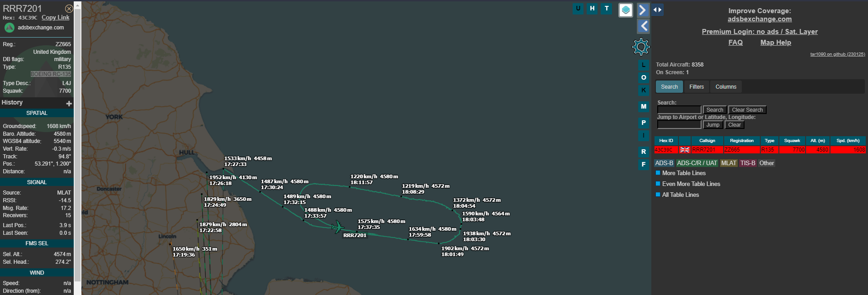Enable Even More Table Lines checkbox

[658, 184]
